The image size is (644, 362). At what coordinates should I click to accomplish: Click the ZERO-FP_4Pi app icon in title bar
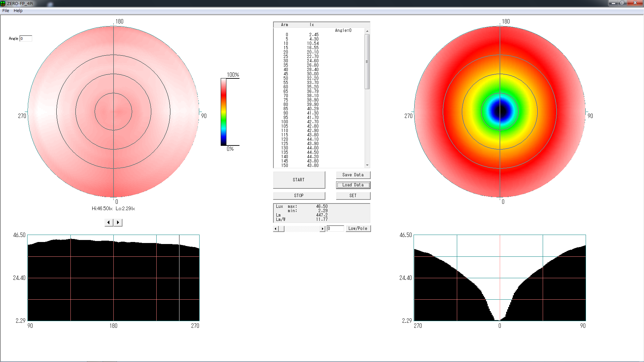tap(3, 3)
